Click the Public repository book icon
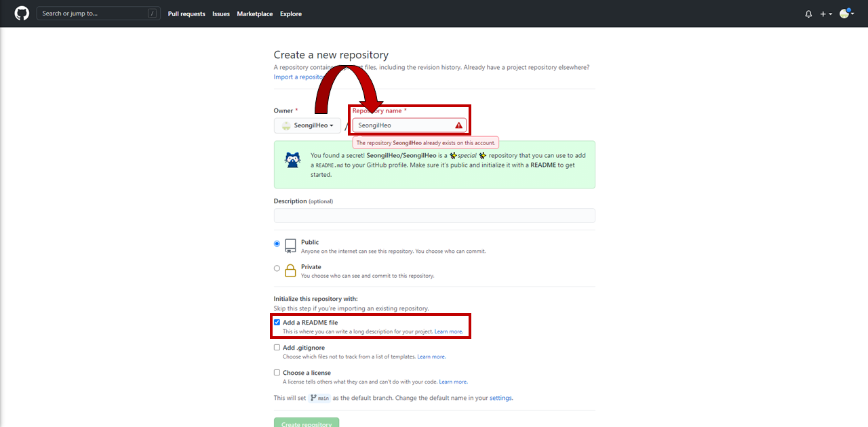Image resolution: width=868 pixels, height=427 pixels. (290, 245)
